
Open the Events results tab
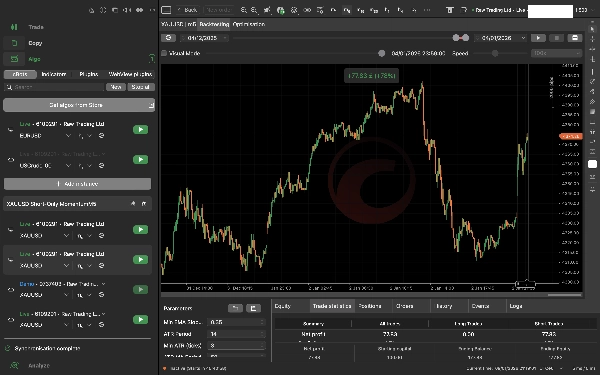click(481, 306)
